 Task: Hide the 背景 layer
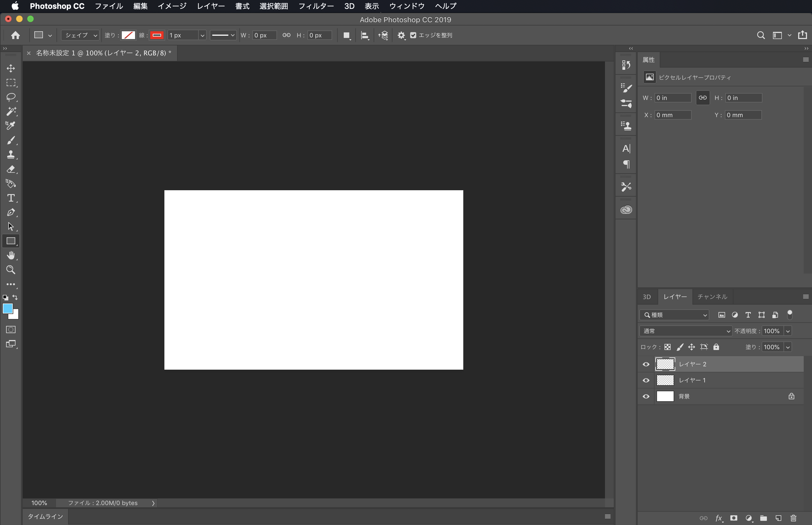coord(646,397)
